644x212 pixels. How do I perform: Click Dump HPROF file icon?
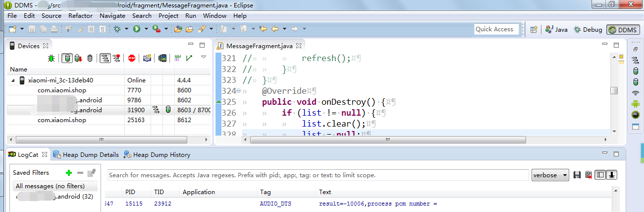[78, 58]
